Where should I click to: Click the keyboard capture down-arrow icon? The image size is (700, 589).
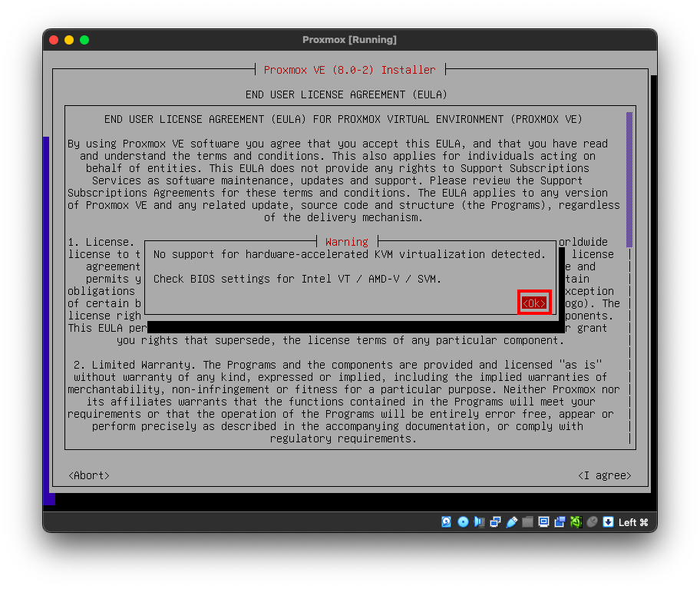tap(608, 522)
